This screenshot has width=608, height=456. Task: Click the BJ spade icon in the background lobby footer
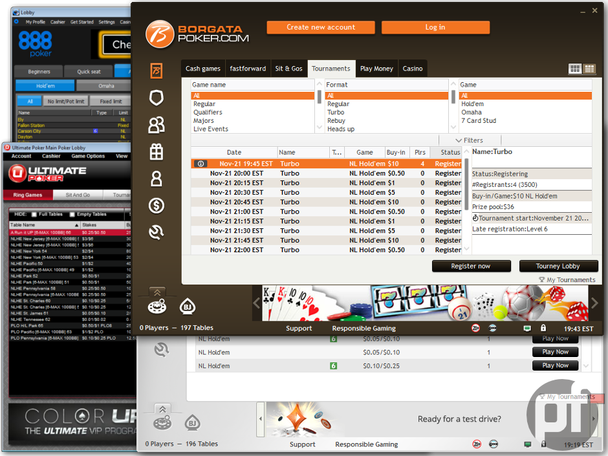[x=192, y=423]
